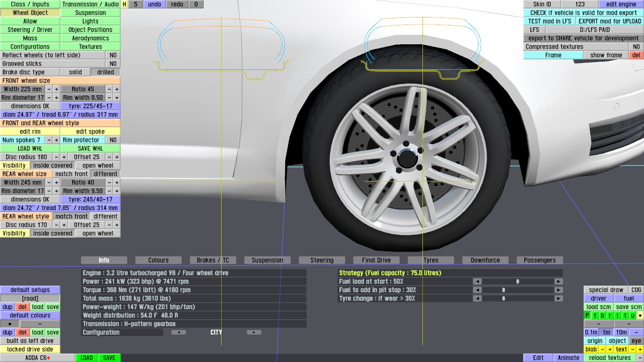
Task: Toggle the P view button
Action: pyautogui.click(x=588, y=315)
